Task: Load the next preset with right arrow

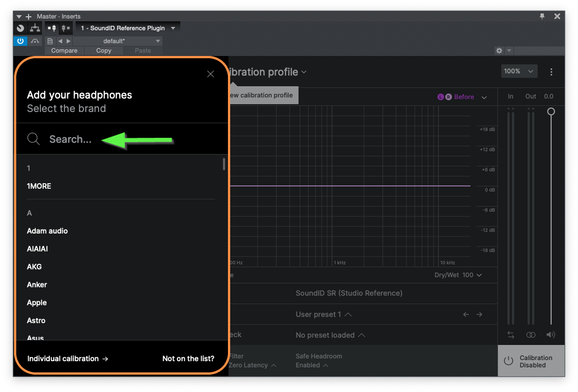Action: click(68, 41)
